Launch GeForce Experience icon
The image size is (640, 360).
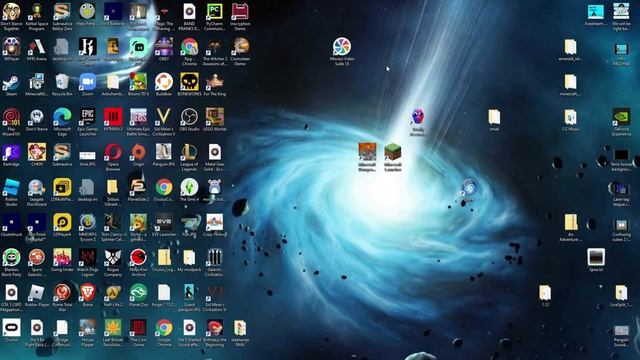point(621,117)
